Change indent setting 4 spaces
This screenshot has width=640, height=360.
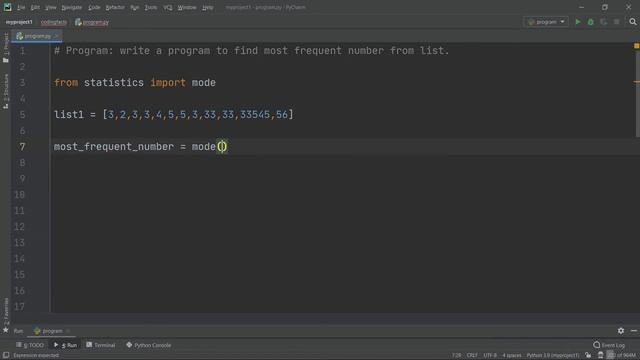[x=511, y=355]
